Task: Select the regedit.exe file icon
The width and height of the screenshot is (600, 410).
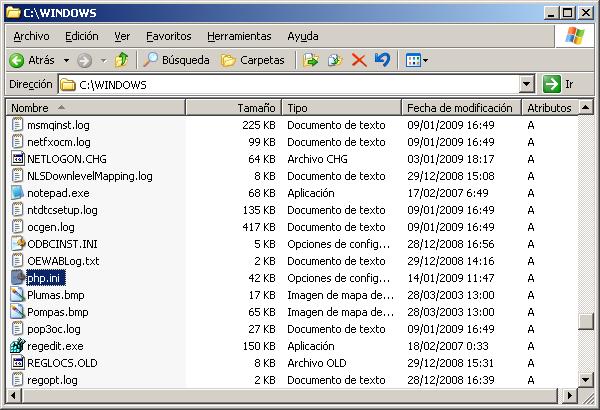Action: pyautogui.click(x=18, y=346)
